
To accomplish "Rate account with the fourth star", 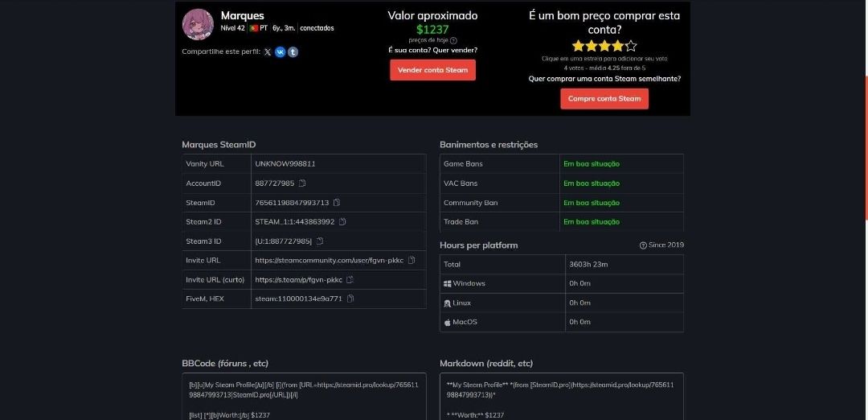I will [618, 46].
